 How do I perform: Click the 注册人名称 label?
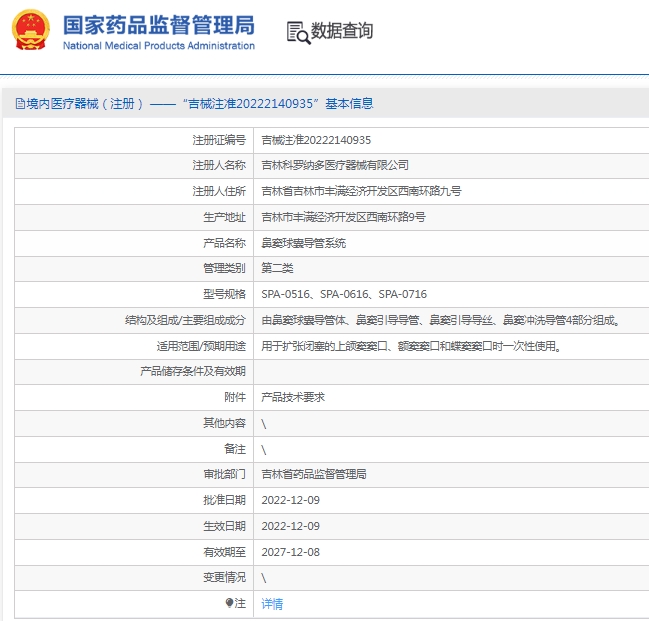pos(219,166)
